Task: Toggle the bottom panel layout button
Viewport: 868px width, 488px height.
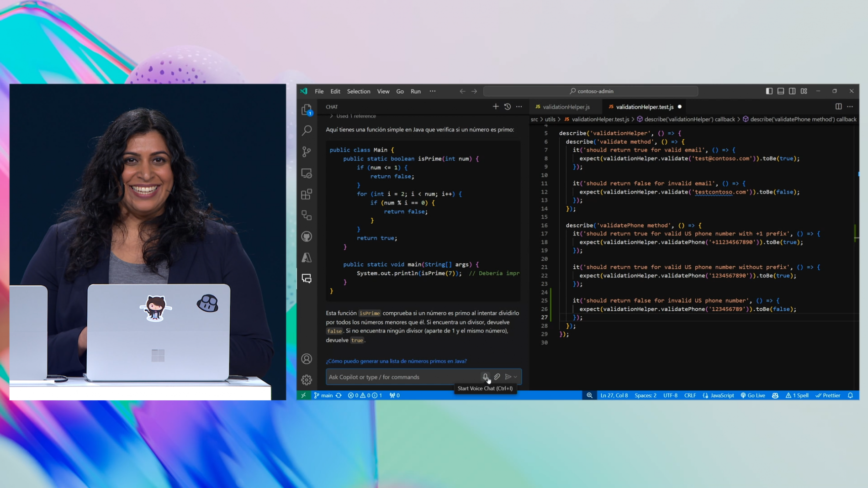Action: 781,91
